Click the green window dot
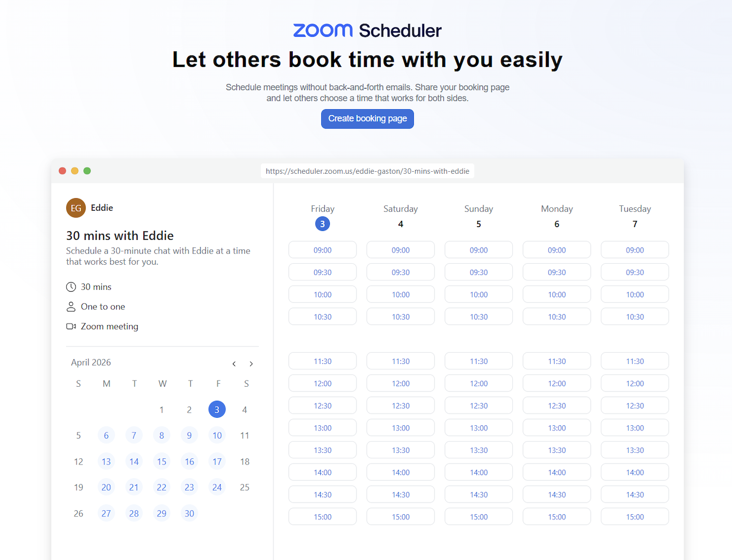The height and width of the screenshot is (560, 732). click(x=87, y=171)
